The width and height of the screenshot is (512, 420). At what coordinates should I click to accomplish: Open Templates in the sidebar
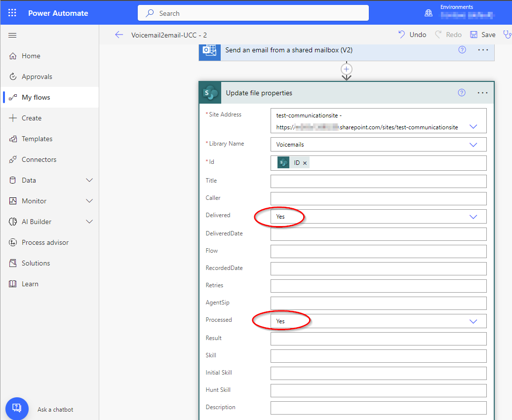[50, 139]
